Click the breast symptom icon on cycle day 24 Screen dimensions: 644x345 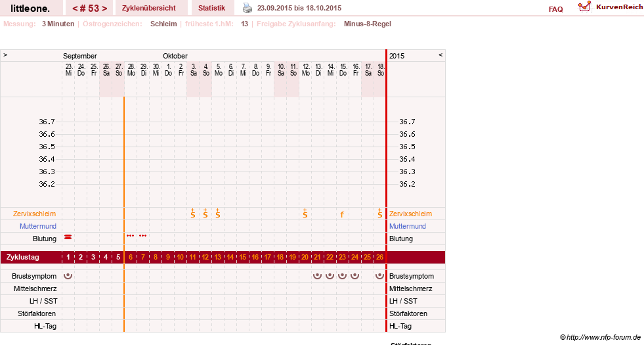coord(355,275)
